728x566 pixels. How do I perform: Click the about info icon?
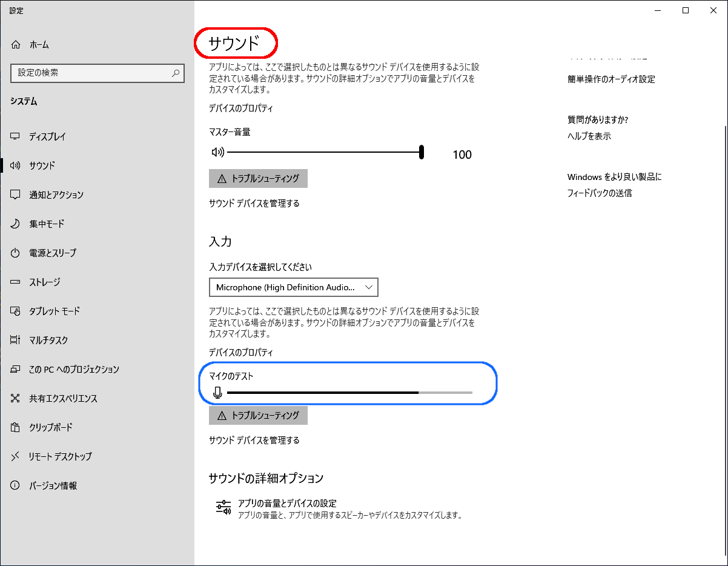(x=16, y=485)
